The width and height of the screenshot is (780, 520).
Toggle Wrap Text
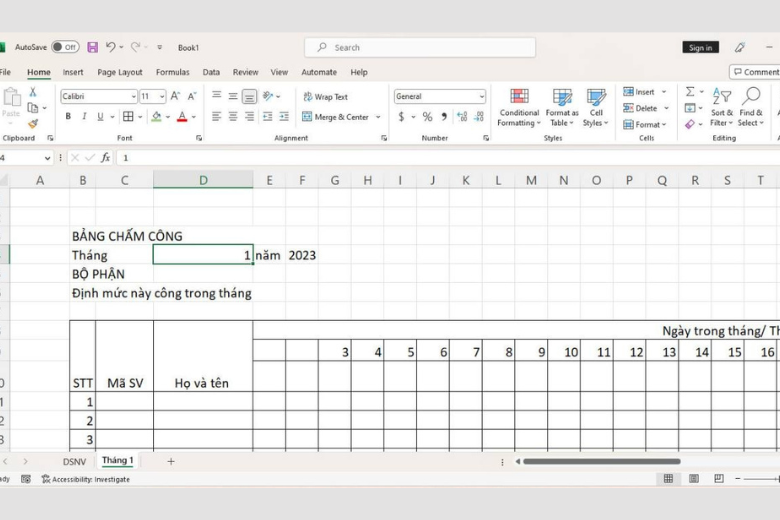325,97
